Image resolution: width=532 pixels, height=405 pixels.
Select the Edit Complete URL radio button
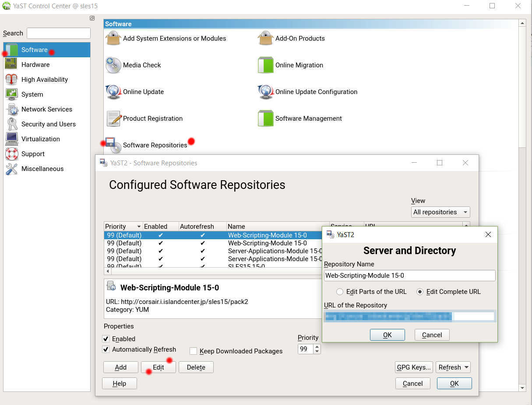(x=420, y=292)
